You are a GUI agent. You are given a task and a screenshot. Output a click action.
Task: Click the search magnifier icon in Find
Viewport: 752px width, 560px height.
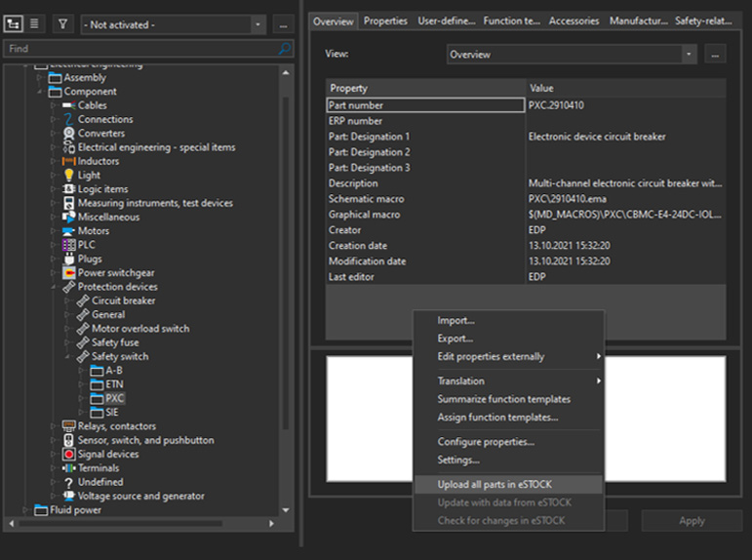click(x=284, y=48)
